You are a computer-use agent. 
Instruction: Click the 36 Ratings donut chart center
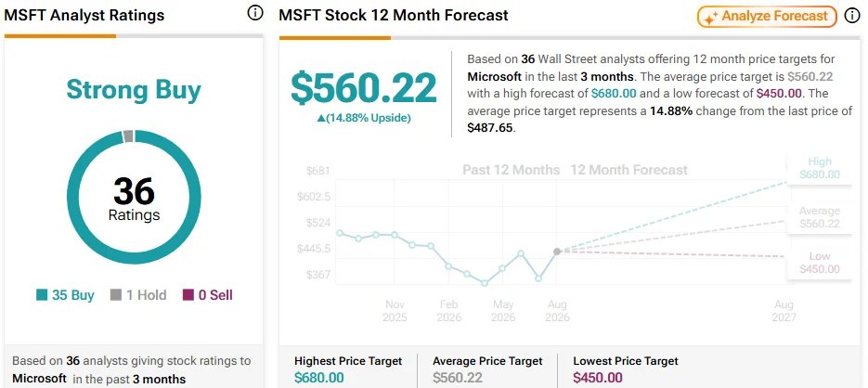tap(134, 198)
